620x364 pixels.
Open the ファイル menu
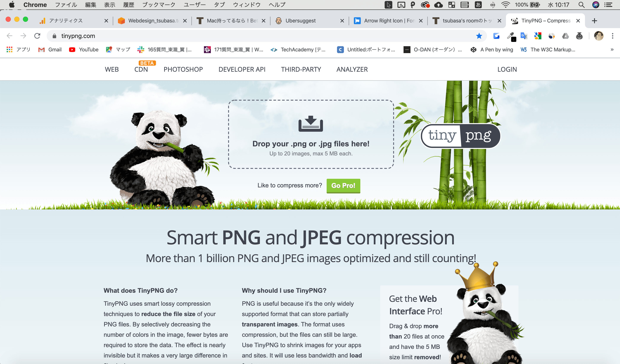66,5
